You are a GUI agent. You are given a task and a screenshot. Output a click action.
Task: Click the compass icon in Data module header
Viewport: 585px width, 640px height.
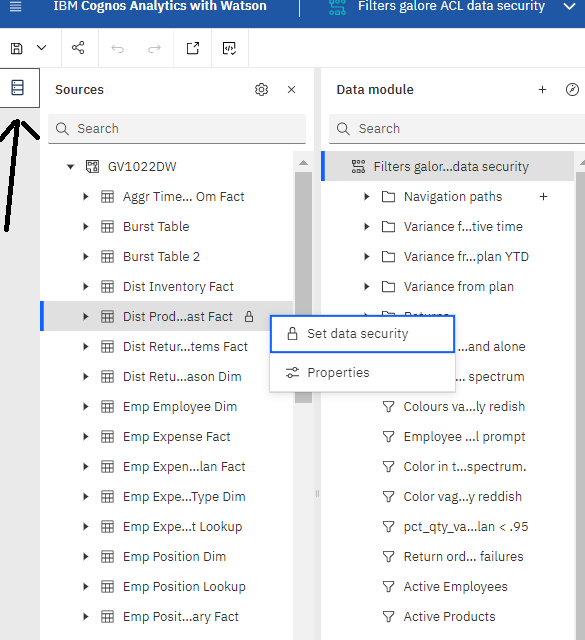click(x=572, y=89)
